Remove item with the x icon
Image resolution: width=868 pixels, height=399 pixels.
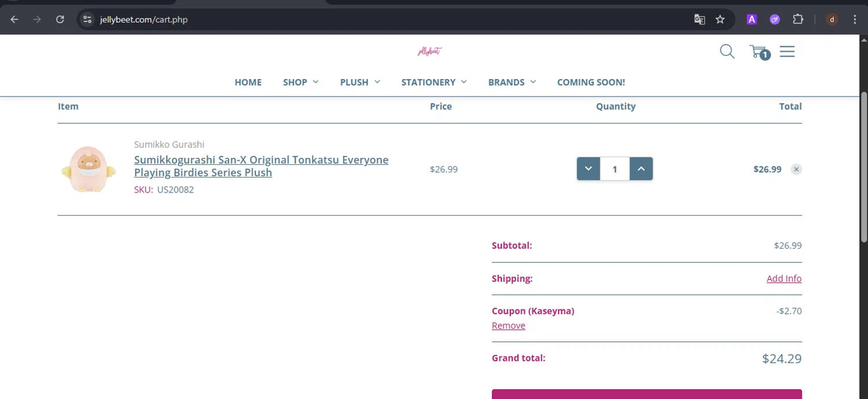pos(796,169)
